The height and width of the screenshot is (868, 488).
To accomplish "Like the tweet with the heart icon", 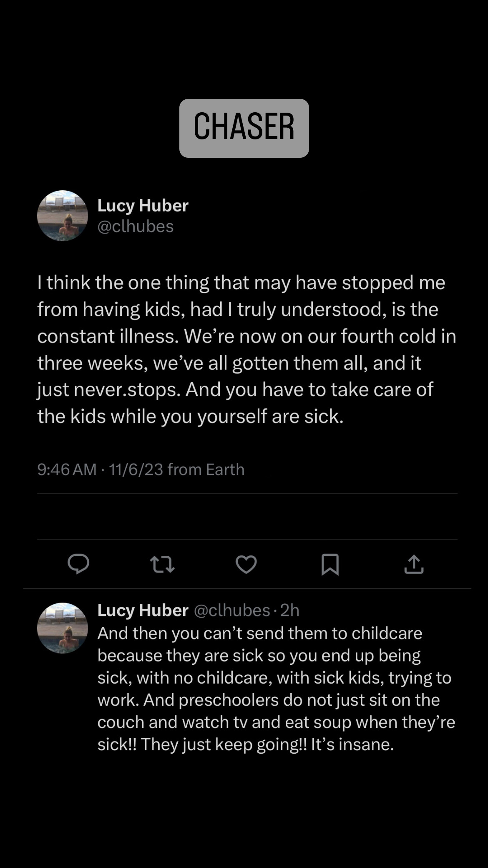I will coord(246,564).
